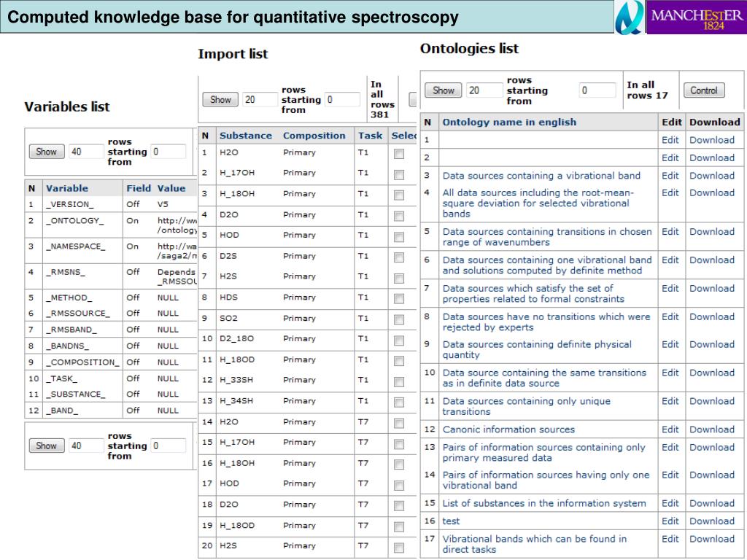Select the _NAMESPACE_ variable cell
Image resolution: width=747 pixels, height=560 pixels.
76,246
